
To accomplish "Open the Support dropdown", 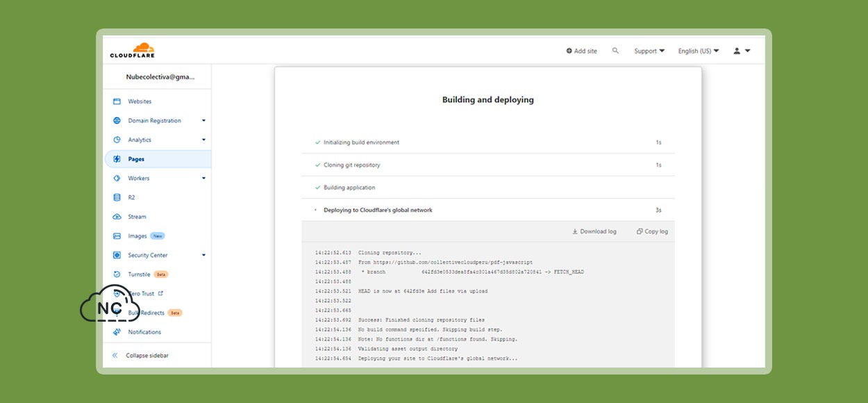I will pos(649,51).
